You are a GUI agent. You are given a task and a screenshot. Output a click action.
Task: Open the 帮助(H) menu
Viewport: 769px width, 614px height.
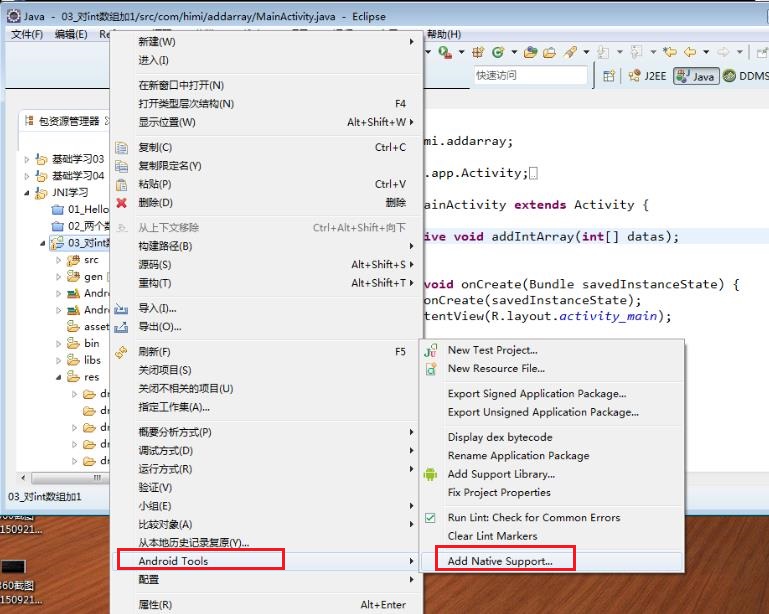[x=444, y=34]
